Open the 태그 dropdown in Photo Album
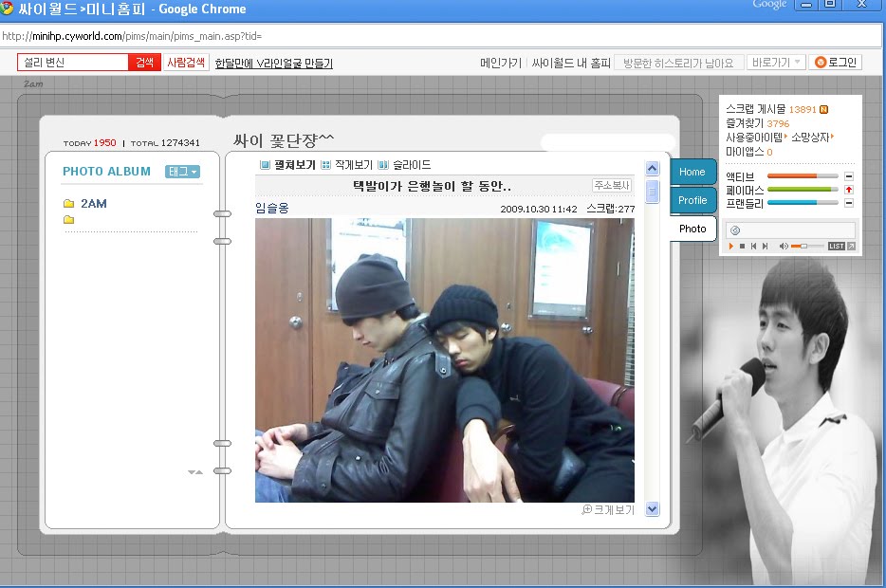Image resolution: width=886 pixels, height=588 pixels. point(182,172)
